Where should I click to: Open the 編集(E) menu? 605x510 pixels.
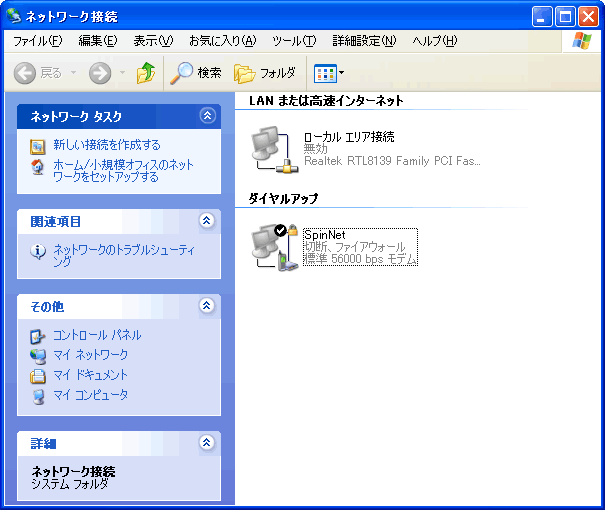pyautogui.click(x=98, y=41)
